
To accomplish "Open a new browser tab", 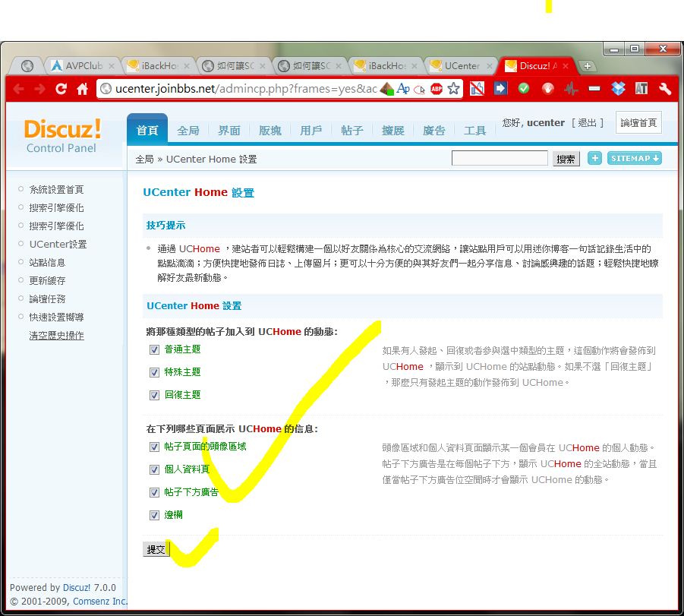I will (x=588, y=66).
